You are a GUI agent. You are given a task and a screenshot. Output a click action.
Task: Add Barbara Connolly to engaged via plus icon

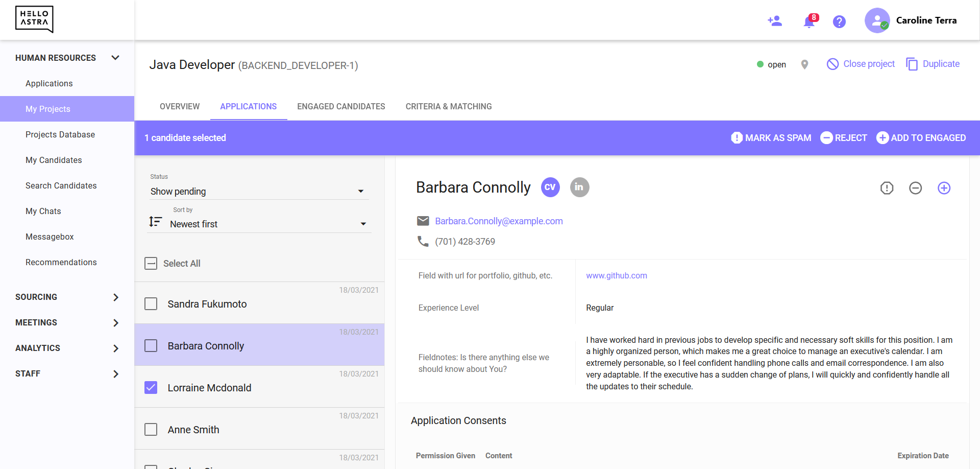(944, 188)
